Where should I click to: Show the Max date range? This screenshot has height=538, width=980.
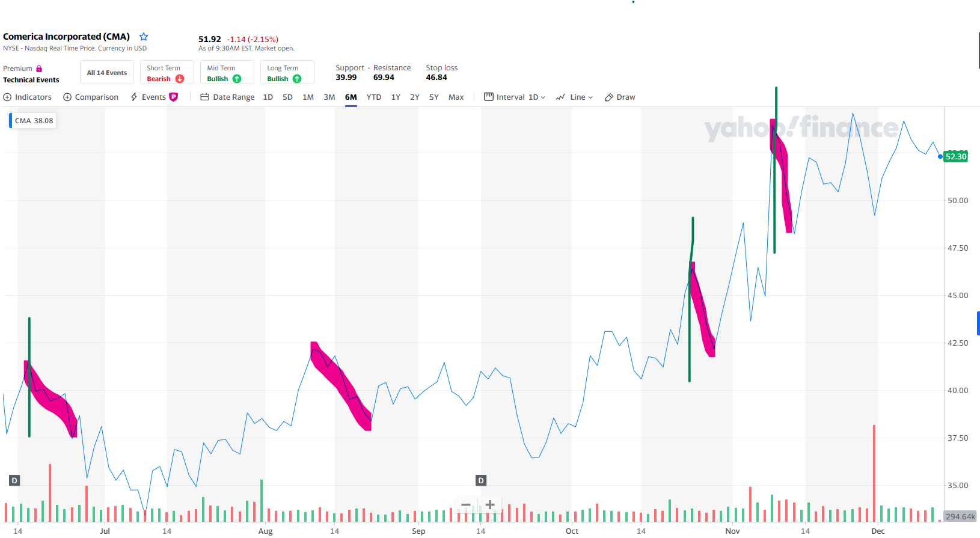(456, 97)
